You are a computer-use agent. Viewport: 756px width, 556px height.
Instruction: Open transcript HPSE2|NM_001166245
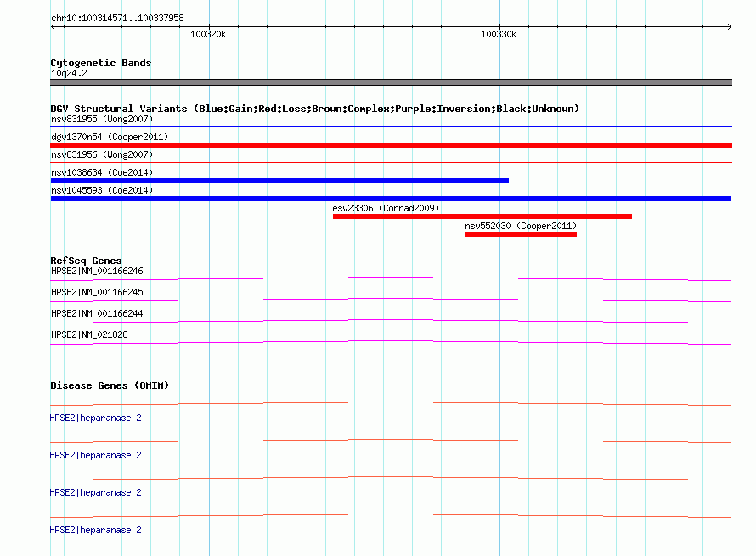(x=97, y=293)
